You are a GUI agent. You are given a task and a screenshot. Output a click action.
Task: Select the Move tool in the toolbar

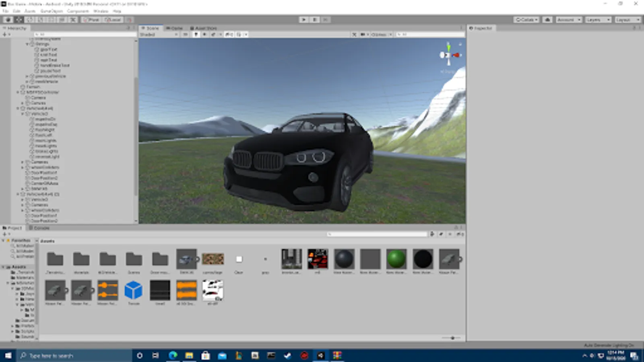pyautogui.click(x=19, y=20)
